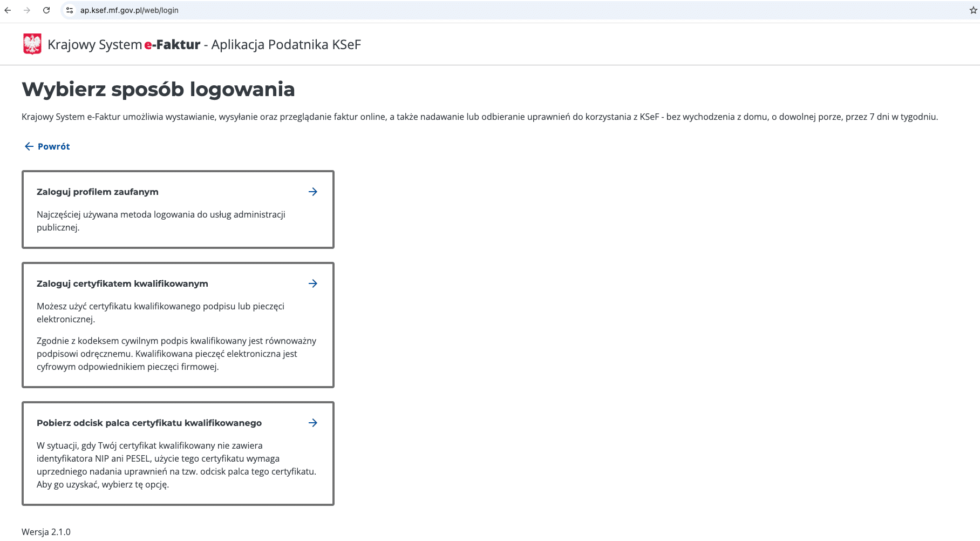The height and width of the screenshot is (541, 980).
Task: Click the left arrow beside Powrót
Action: click(x=29, y=146)
